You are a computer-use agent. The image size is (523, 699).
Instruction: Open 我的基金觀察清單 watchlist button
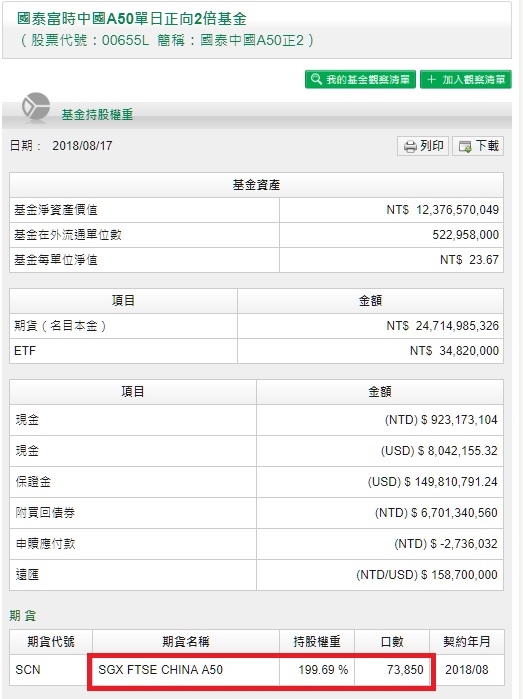tap(360, 79)
